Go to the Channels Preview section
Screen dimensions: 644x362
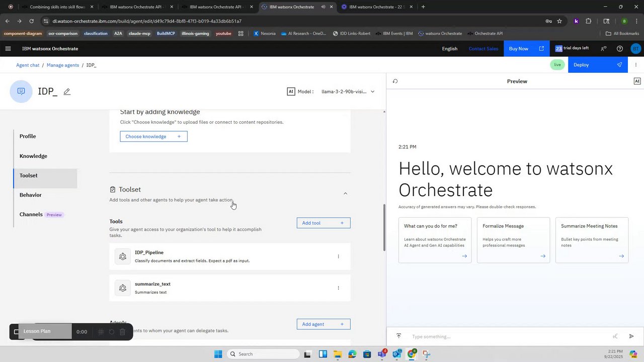tap(41, 215)
